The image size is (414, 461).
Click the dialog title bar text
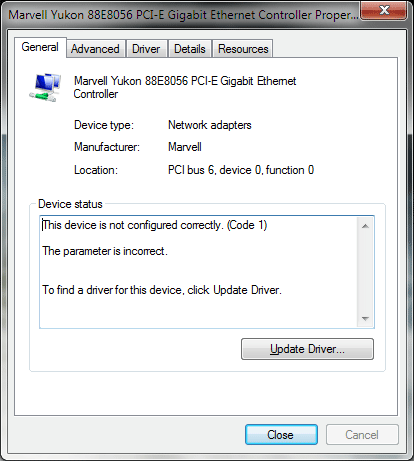[x=183, y=15]
